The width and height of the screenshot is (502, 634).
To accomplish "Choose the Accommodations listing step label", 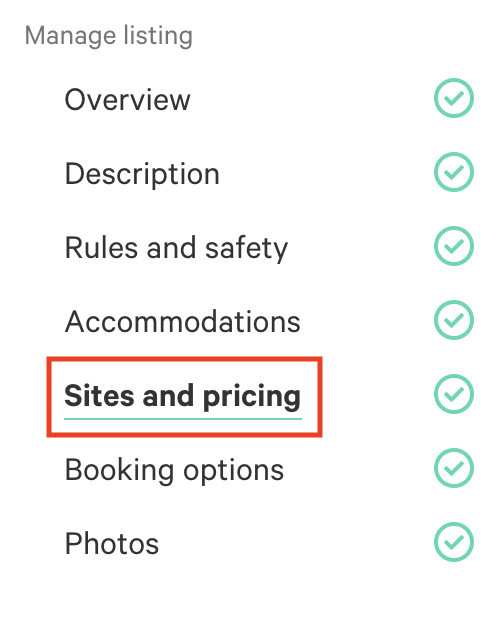I will [183, 322].
